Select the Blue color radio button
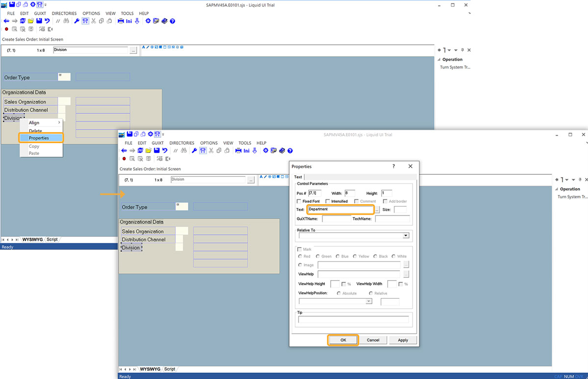This screenshot has width=588, height=379. 337,256
